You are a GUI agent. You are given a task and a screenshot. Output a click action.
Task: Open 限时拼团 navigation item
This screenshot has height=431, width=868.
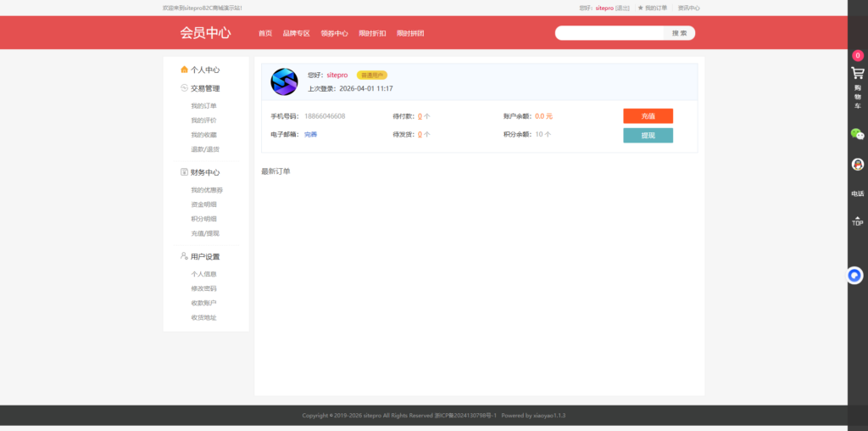410,33
